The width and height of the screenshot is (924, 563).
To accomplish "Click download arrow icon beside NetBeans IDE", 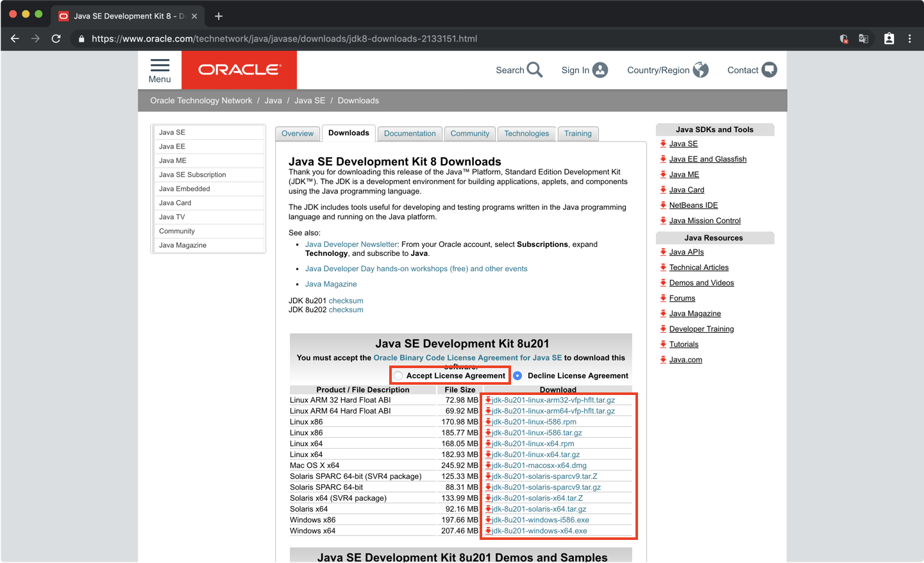I will click(663, 205).
